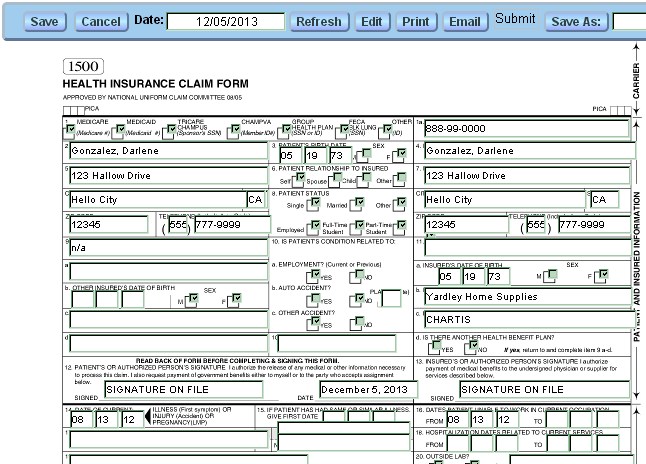This screenshot has width=646, height=464.
Task: Click the Save As button
Action: point(578,21)
